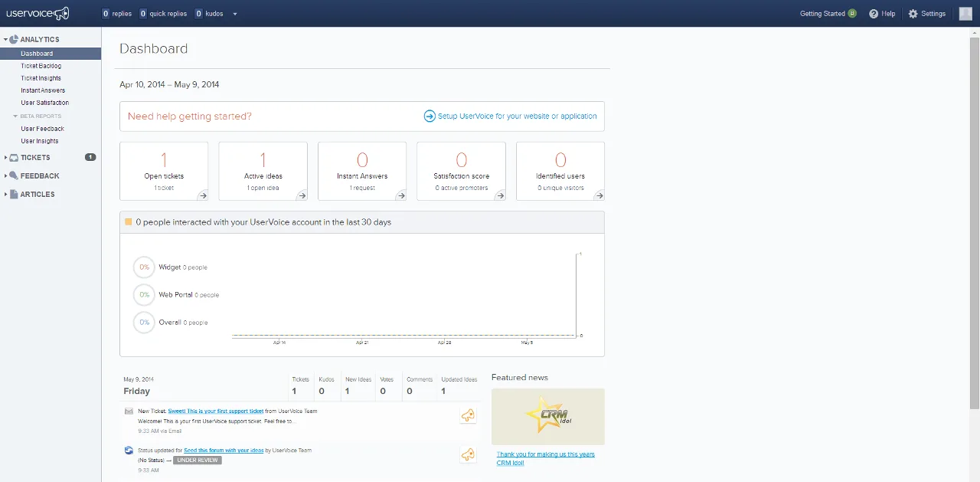This screenshot has width=980, height=482.
Task: Click the 'Apr 10, 2014 – May 9, 2014' date range
Action: tap(169, 84)
